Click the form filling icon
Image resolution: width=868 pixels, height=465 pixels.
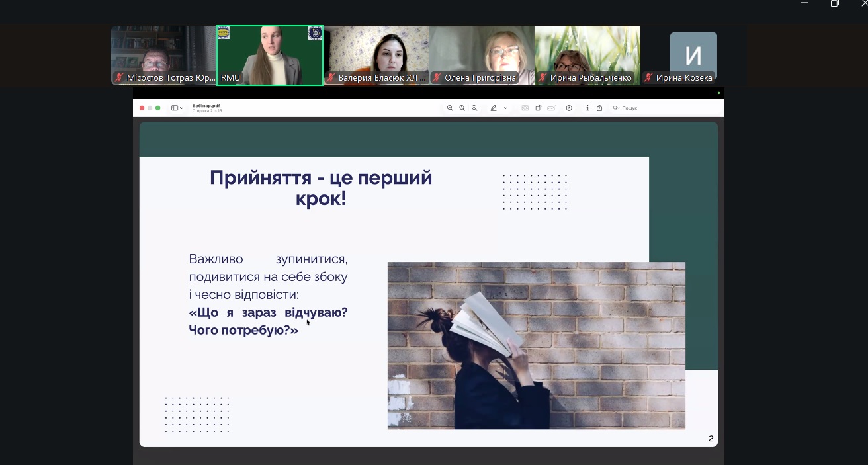(x=550, y=108)
